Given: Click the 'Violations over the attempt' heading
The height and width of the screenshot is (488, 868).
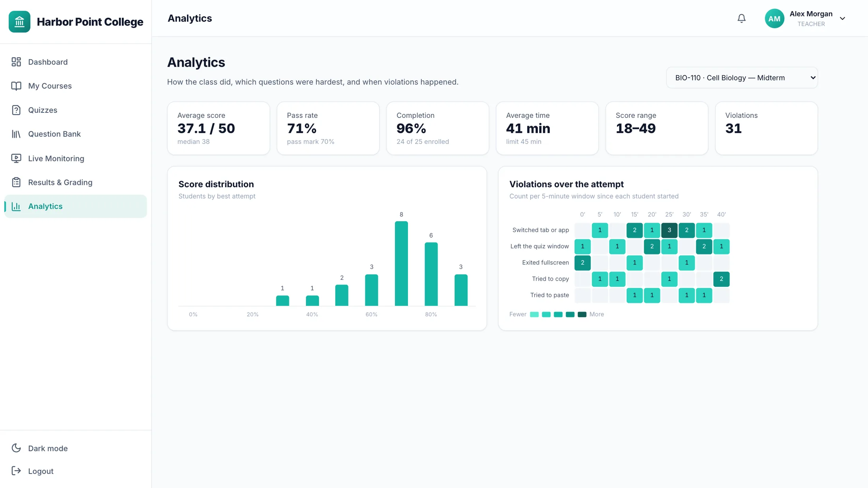Looking at the screenshot, I should [566, 184].
